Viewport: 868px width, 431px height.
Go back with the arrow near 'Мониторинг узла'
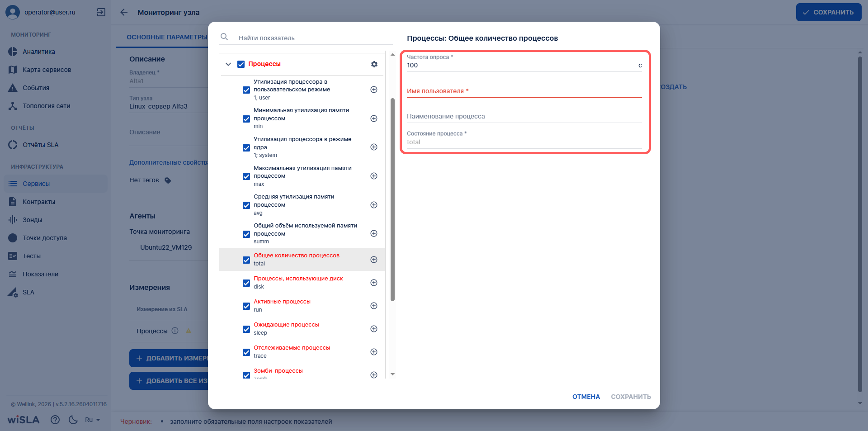(x=124, y=12)
